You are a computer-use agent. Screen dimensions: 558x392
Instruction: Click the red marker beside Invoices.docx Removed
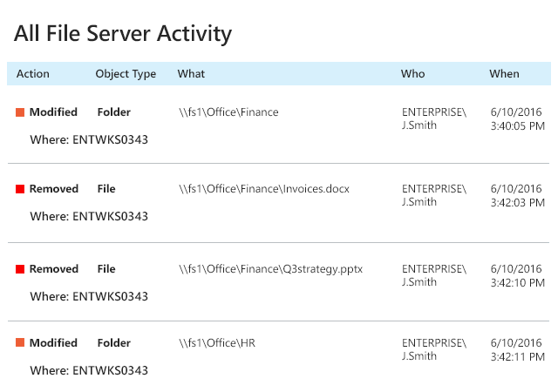[20, 189]
